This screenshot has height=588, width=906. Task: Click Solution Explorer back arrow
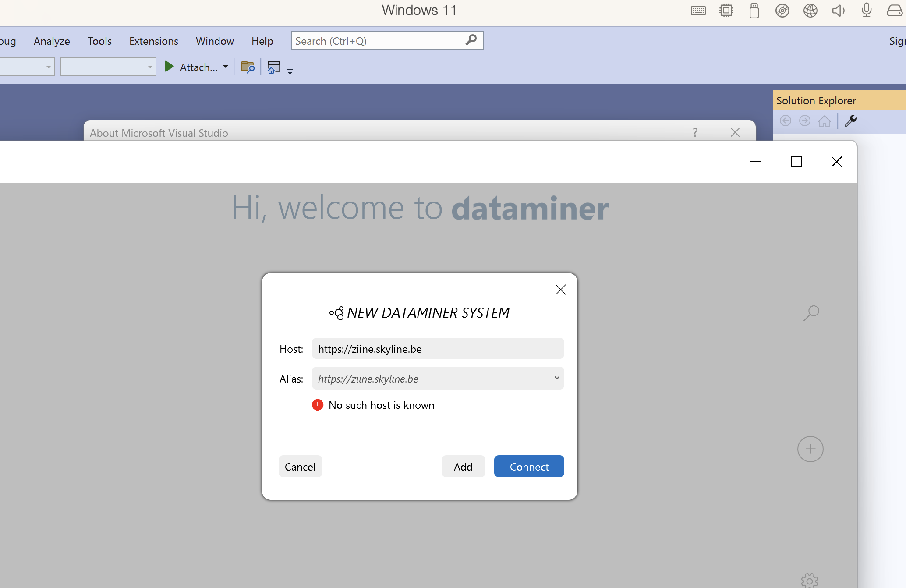pos(786,120)
